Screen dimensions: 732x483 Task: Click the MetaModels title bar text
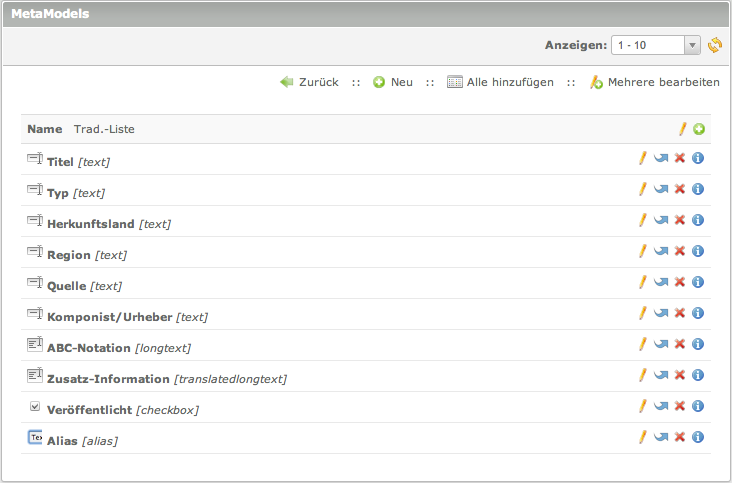click(x=50, y=14)
